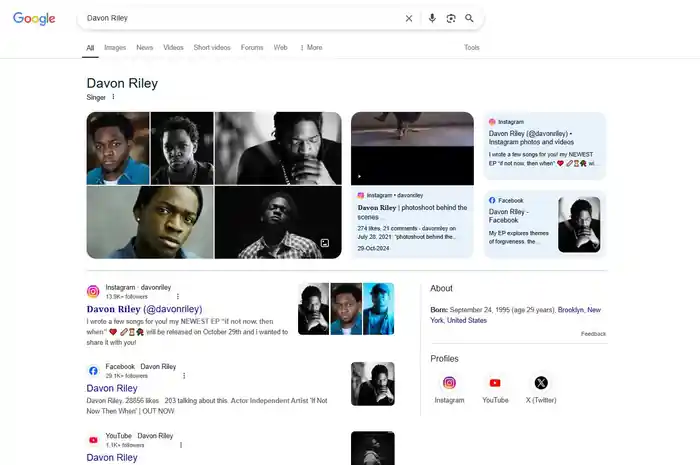700x465 pixels.
Task: Play the photoshoot behind the scenes video
Action: 359,176
